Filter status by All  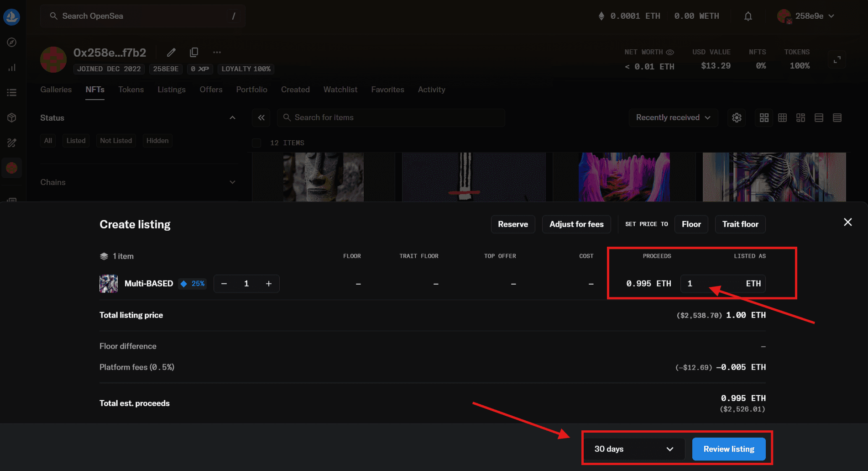(48, 141)
